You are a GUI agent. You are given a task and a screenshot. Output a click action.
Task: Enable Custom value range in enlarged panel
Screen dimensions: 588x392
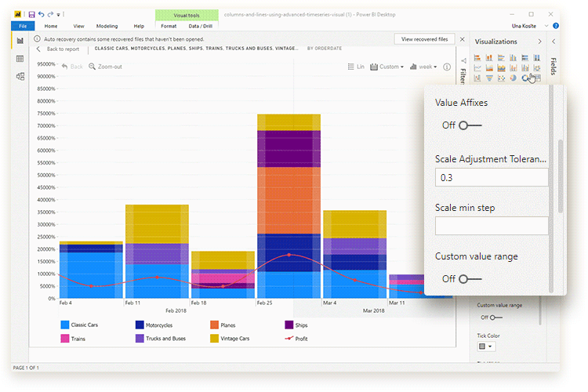(470, 278)
